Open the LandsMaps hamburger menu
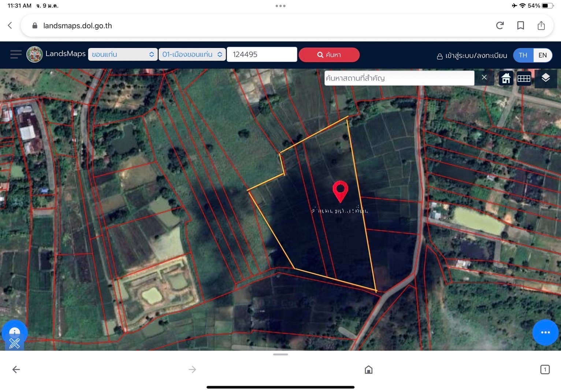Screen dimensions: 561x392 [x=16, y=55]
